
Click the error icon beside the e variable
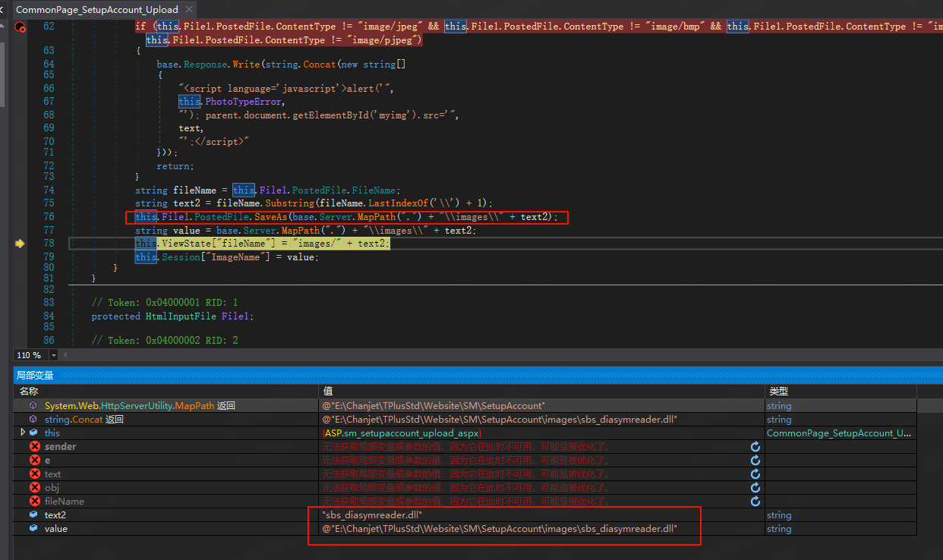(x=34, y=461)
